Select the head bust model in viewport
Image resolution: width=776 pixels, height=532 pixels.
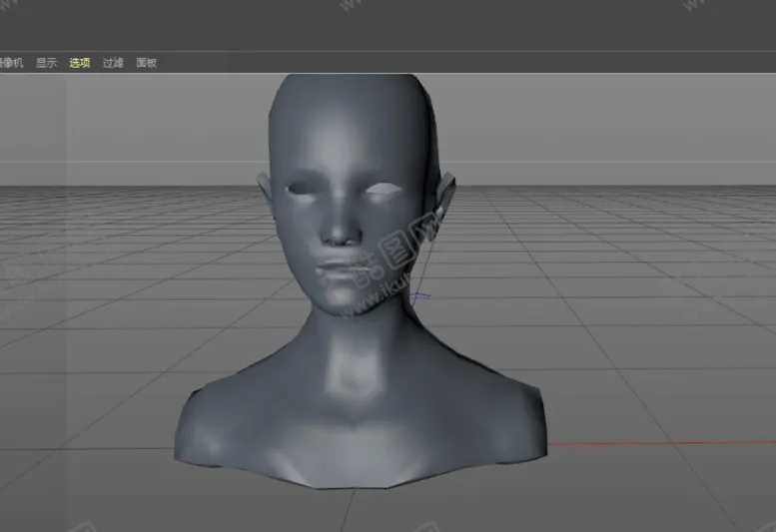pos(361,280)
